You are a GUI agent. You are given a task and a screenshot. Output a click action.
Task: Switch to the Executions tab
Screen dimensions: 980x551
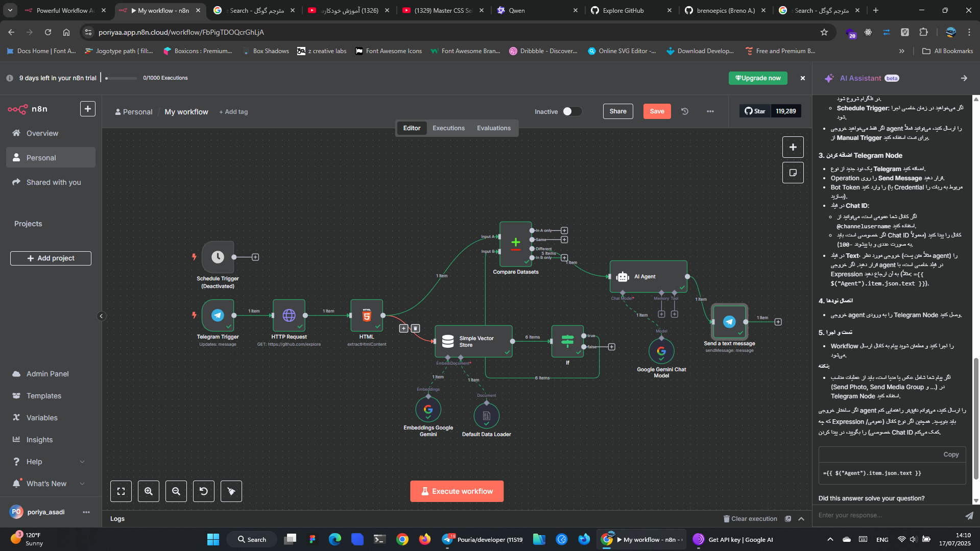448,128
